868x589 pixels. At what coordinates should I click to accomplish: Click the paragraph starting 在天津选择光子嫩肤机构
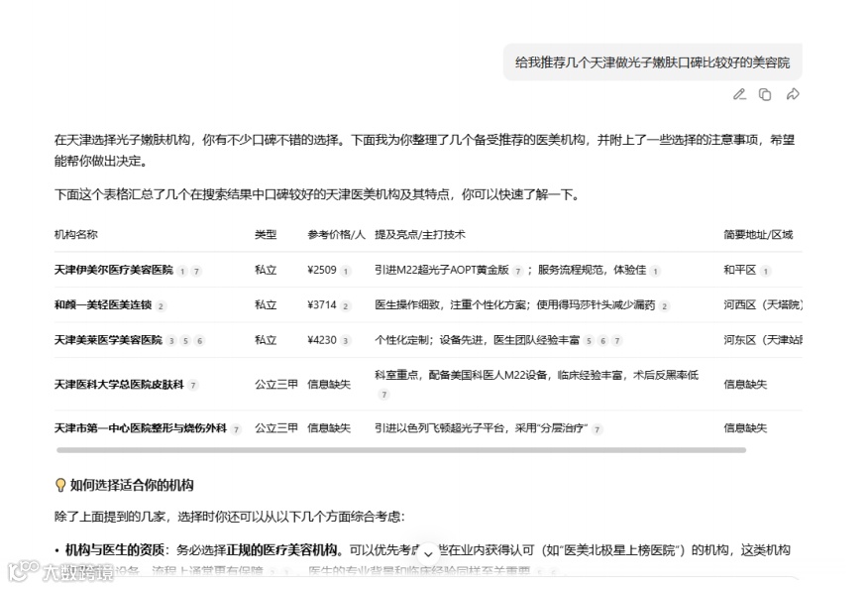[x=425, y=150]
